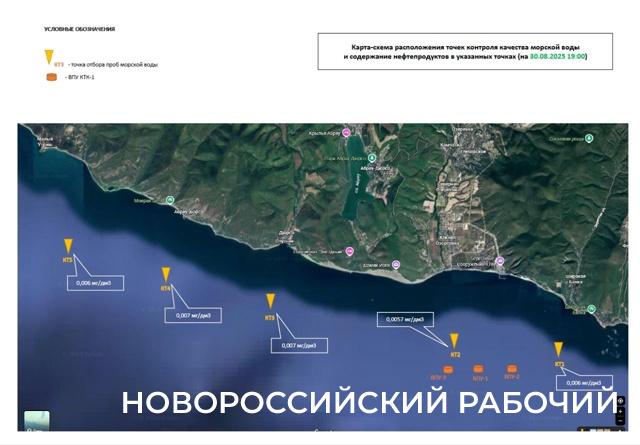The image size is (640, 445).
Task: Select the ВПУ-2 orange mooring icon
Action: tap(512, 369)
